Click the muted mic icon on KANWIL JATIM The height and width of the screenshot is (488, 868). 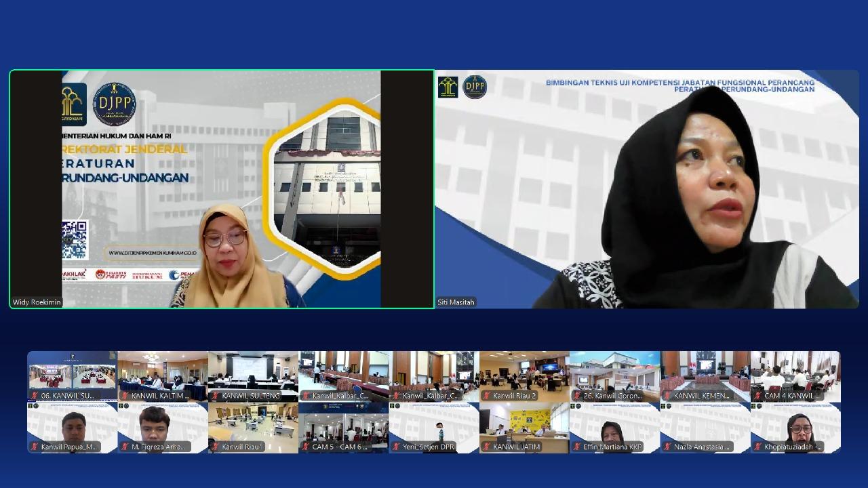click(486, 447)
